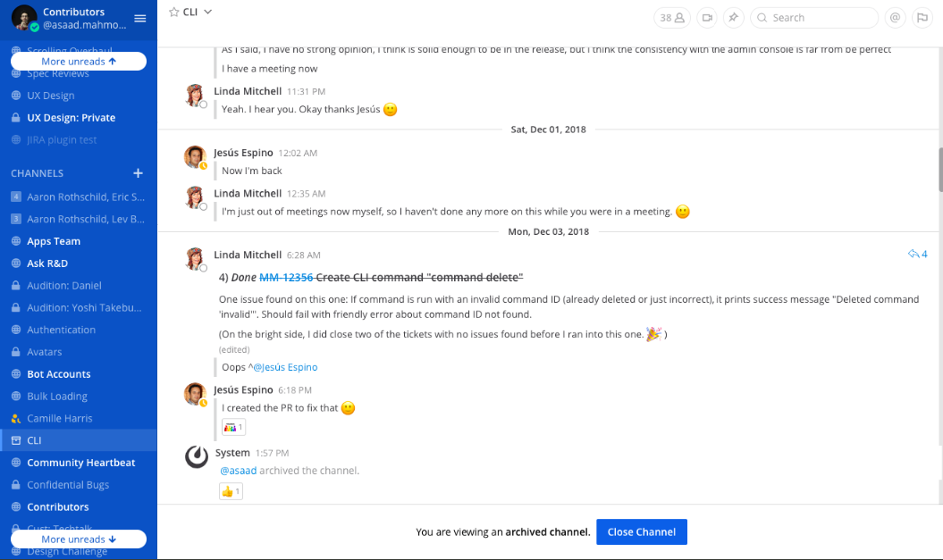Open the 4 replies thread
This screenshot has height=560, width=943.
tap(918, 255)
